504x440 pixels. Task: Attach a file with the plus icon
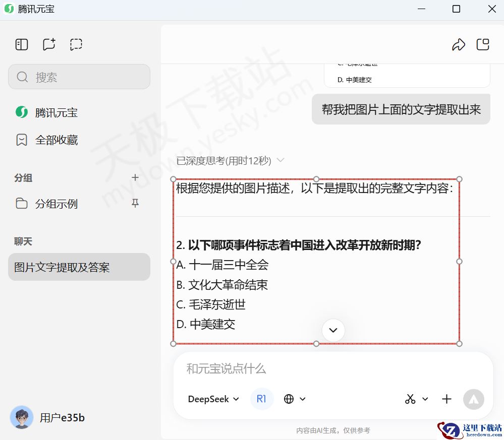click(446, 399)
